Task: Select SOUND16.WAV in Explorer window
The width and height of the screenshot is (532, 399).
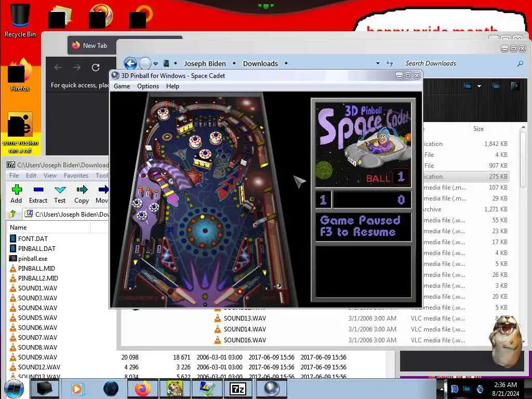Action: 245,340
